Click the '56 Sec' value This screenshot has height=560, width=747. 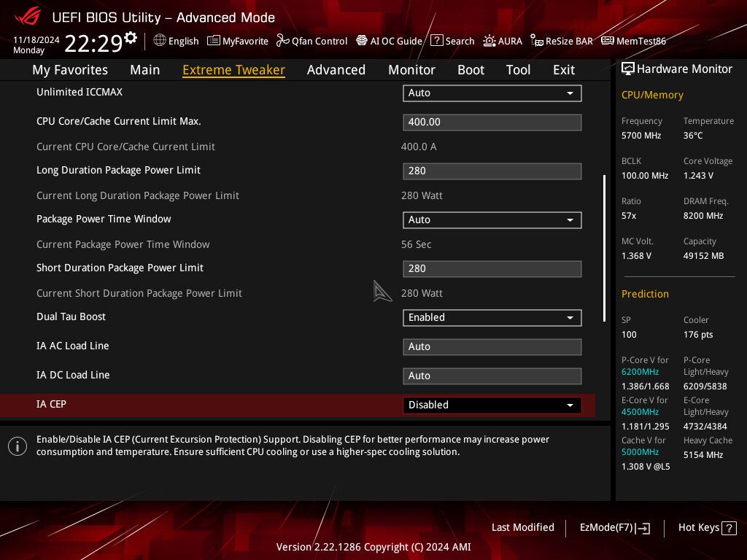tap(416, 244)
